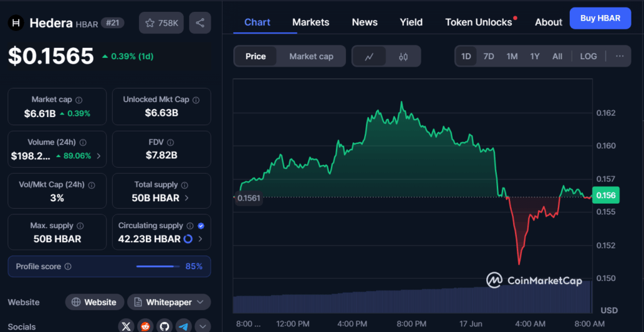Screen dimensions: 644x332
Task: Click Unlocked Mkt Cap info icon
Action: pyautogui.click(x=196, y=100)
